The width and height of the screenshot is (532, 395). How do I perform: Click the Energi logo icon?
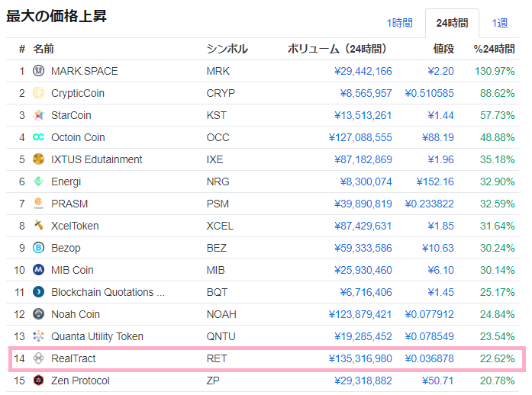tap(39, 182)
